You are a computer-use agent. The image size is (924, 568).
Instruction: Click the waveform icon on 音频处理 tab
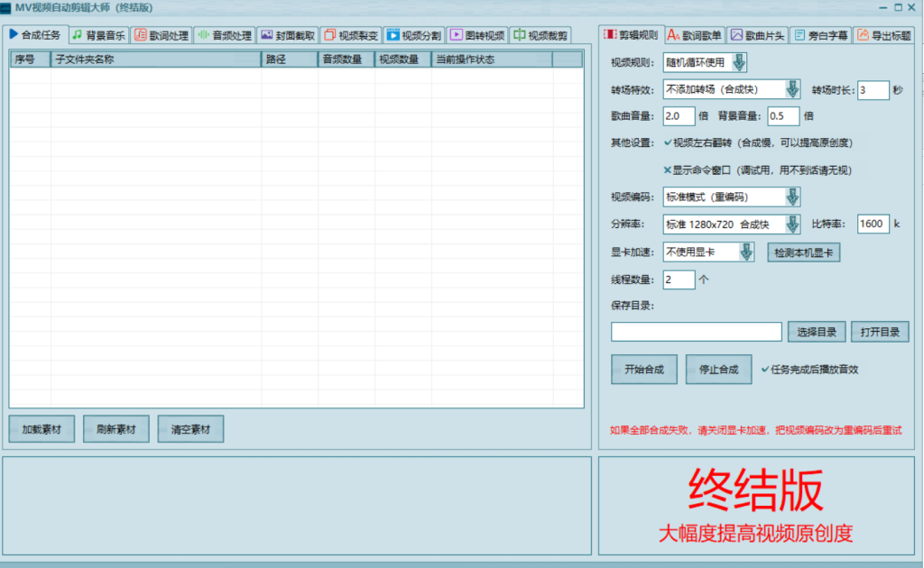click(203, 35)
